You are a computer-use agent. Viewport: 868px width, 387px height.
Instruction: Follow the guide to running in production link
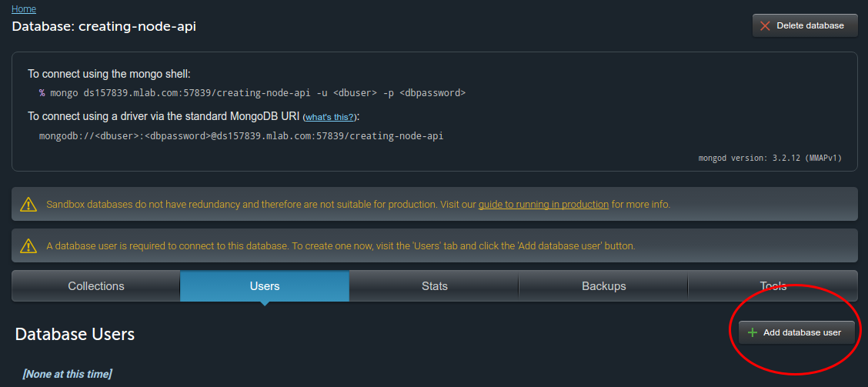coord(543,205)
